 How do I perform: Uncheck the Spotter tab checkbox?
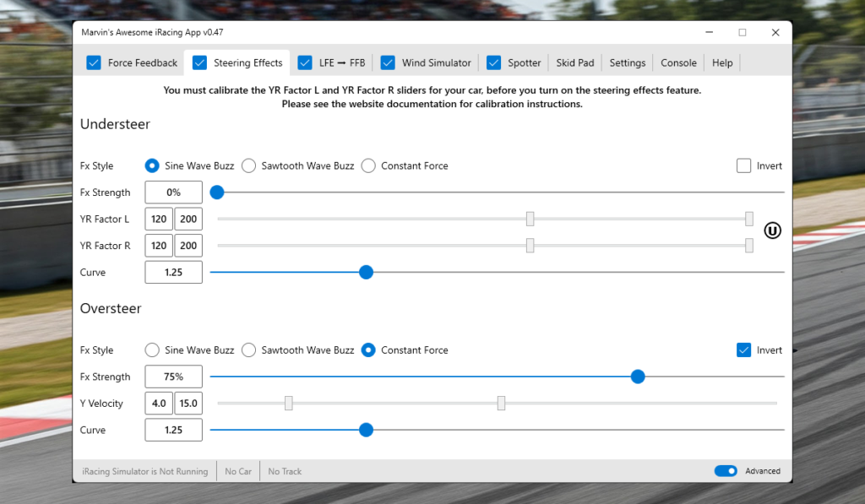click(x=494, y=62)
